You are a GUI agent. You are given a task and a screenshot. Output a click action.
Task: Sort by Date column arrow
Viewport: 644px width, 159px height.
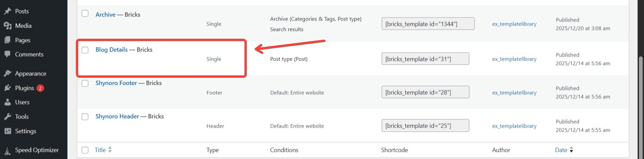click(x=571, y=150)
